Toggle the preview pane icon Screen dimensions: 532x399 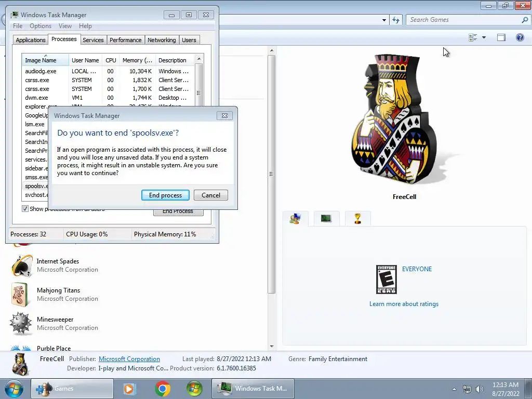tap(501, 37)
